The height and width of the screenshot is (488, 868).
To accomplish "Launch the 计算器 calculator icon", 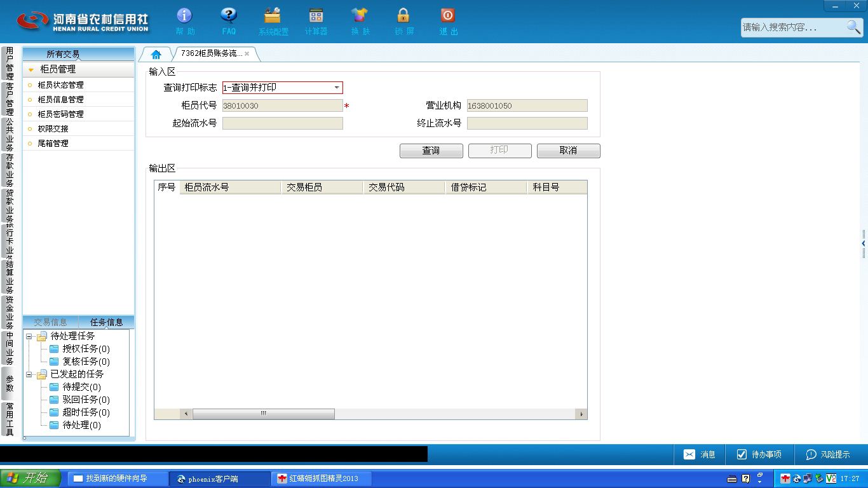I will (316, 16).
